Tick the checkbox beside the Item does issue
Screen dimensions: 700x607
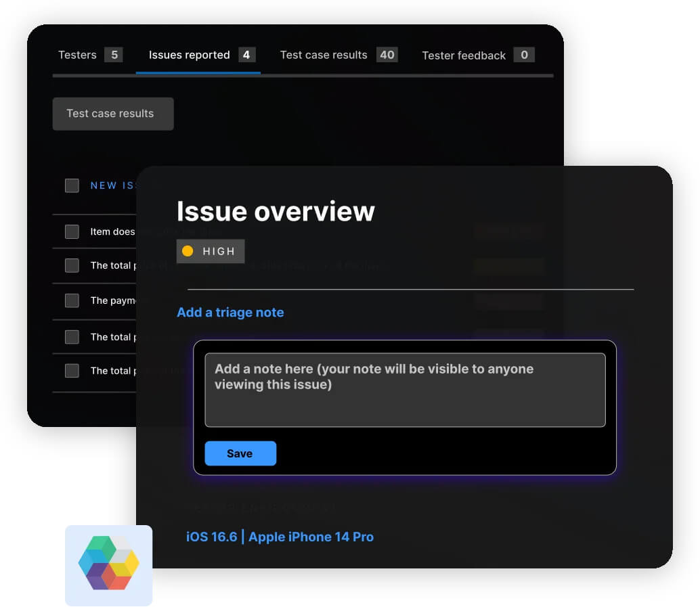point(71,231)
